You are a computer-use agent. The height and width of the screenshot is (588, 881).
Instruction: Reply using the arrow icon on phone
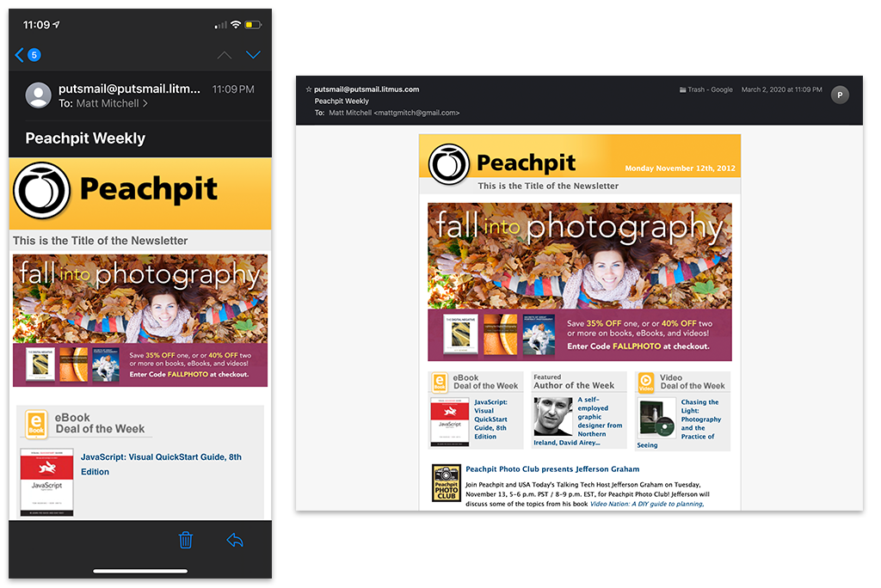pos(235,540)
